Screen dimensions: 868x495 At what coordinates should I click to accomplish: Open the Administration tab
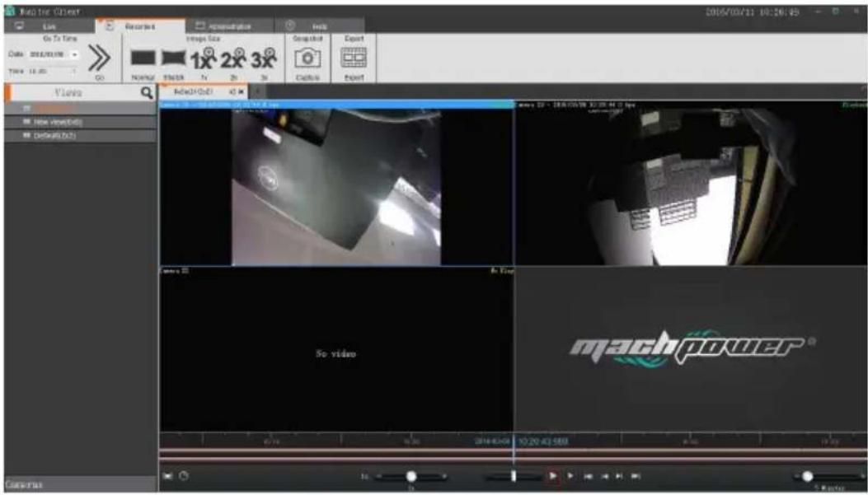[230, 26]
